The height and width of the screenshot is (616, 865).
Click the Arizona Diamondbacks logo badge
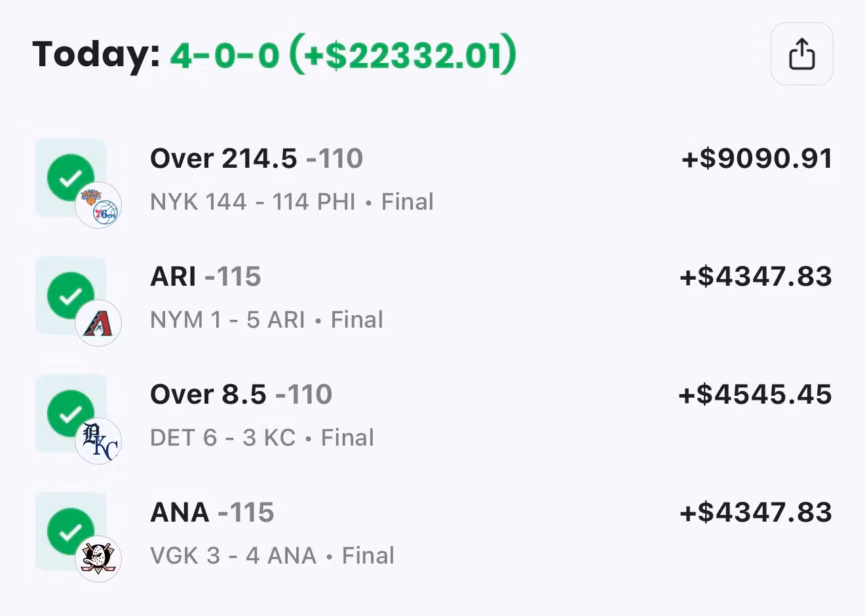coord(98,323)
